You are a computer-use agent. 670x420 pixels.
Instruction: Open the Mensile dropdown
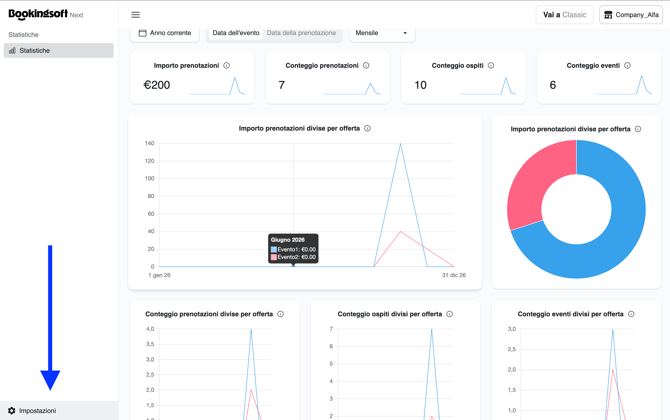point(382,33)
